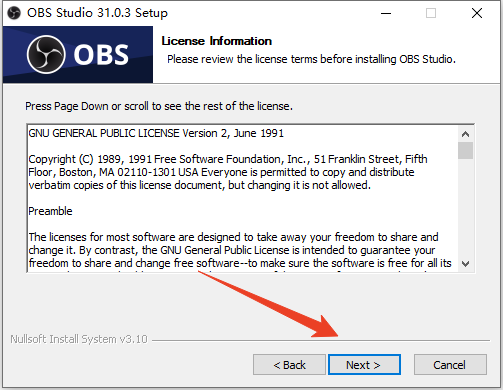This screenshot has width=503, height=390.
Task: Click the License Information heading
Action: click(217, 41)
